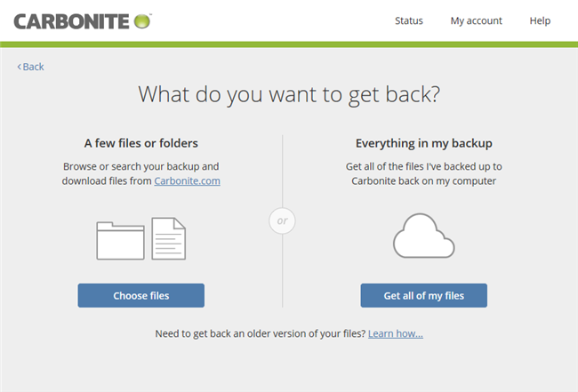The height and width of the screenshot is (392, 578).
Task: Click the "Get all of the files" description text
Action: pyautogui.click(x=423, y=173)
